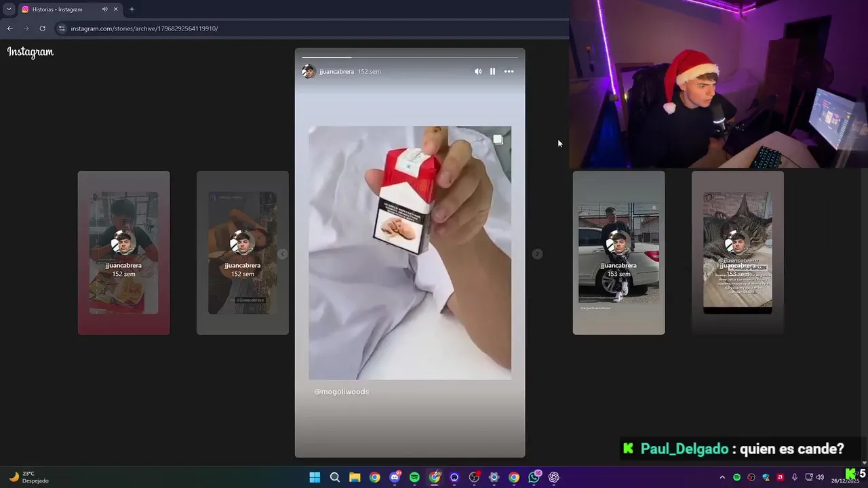The image size is (868, 488).
Task: Open the settings gear app in taskbar
Action: point(494,477)
